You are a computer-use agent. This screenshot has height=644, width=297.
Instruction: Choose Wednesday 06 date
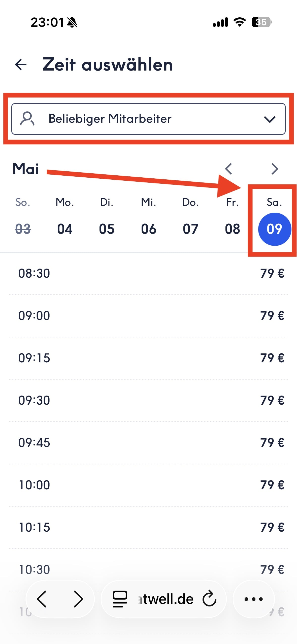point(149,229)
